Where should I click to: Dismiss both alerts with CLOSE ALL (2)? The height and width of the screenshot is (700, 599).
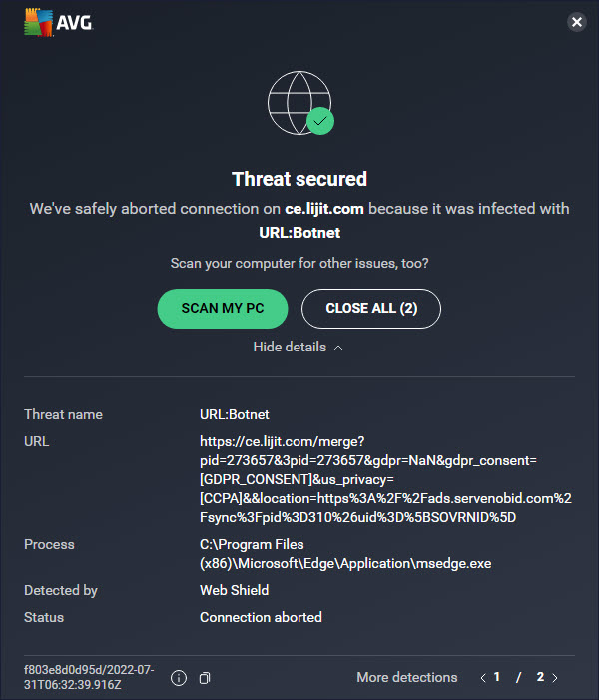(371, 308)
